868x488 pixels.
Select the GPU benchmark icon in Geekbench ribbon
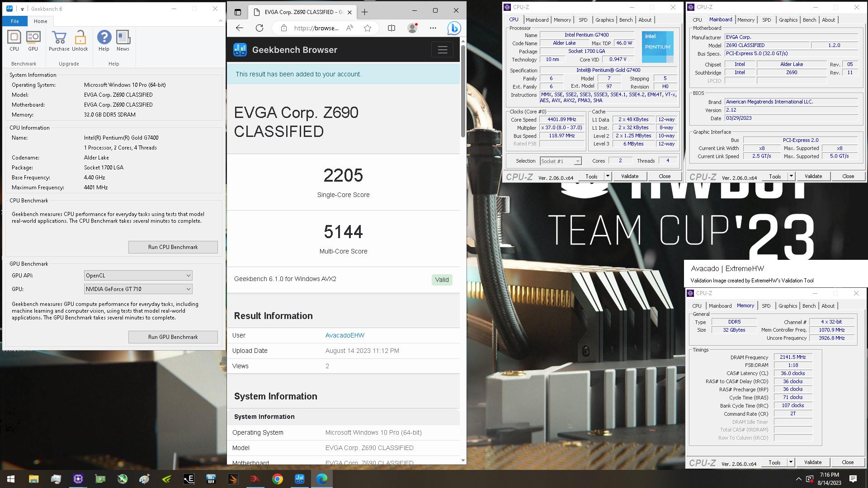(x=33, y=41)
